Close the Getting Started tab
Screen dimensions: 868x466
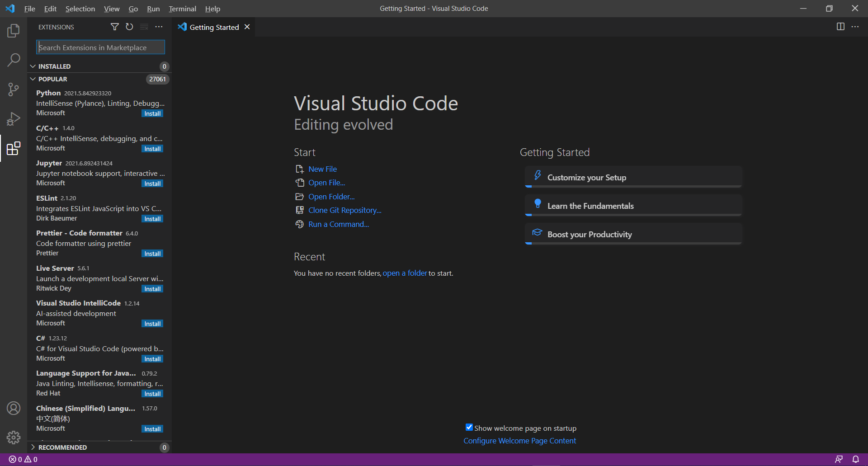point(247,27)
